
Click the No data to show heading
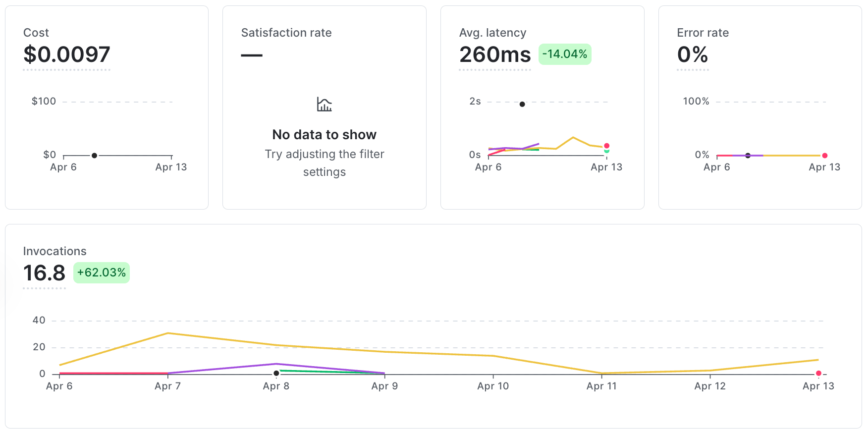coord(325,135)
